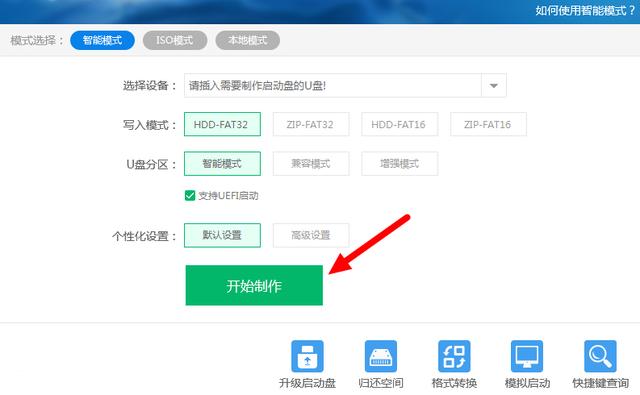The height and width of the screenshot is (395, 640).
Task: Launch the 格式转换 format conversion tool
Action: [454, 364]
